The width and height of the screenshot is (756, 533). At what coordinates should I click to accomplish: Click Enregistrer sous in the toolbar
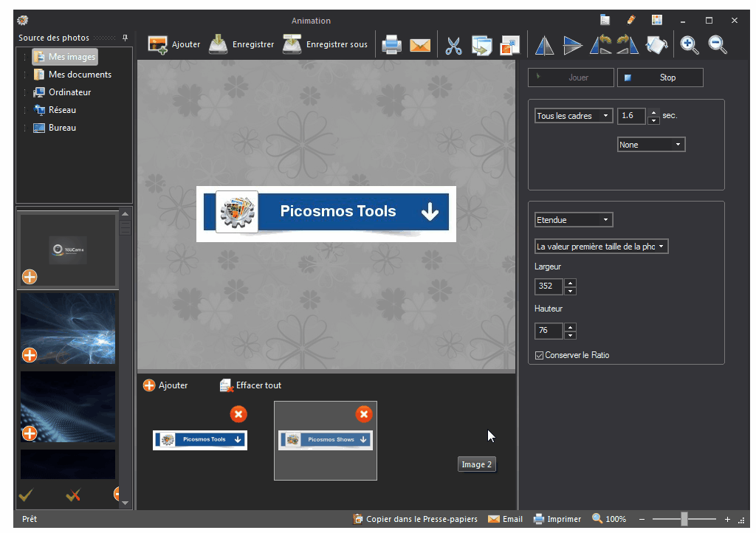(325, 45)
